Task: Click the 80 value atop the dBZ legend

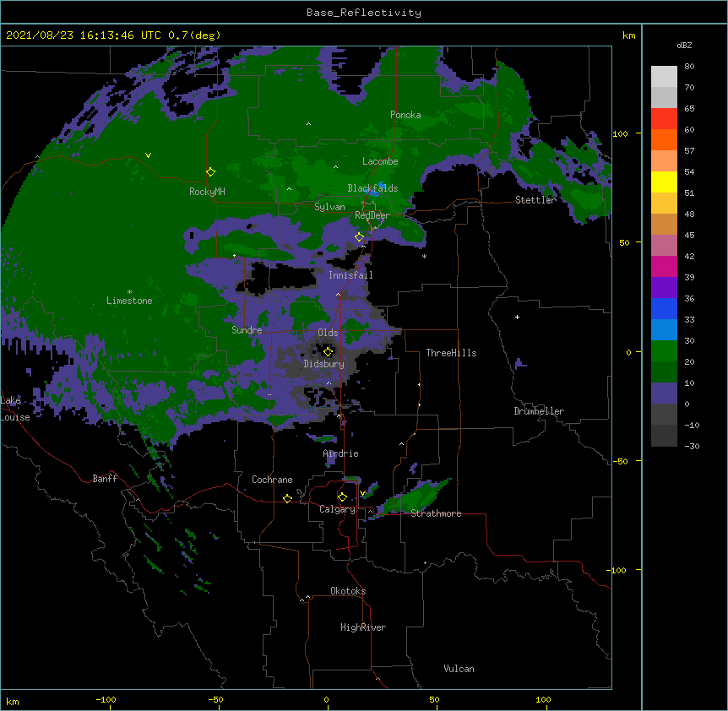Action: tap(689, 67)
